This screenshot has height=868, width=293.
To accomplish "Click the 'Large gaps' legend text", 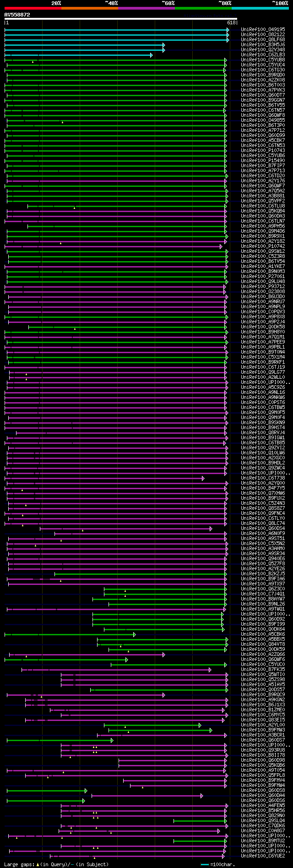I will [19, 864].
